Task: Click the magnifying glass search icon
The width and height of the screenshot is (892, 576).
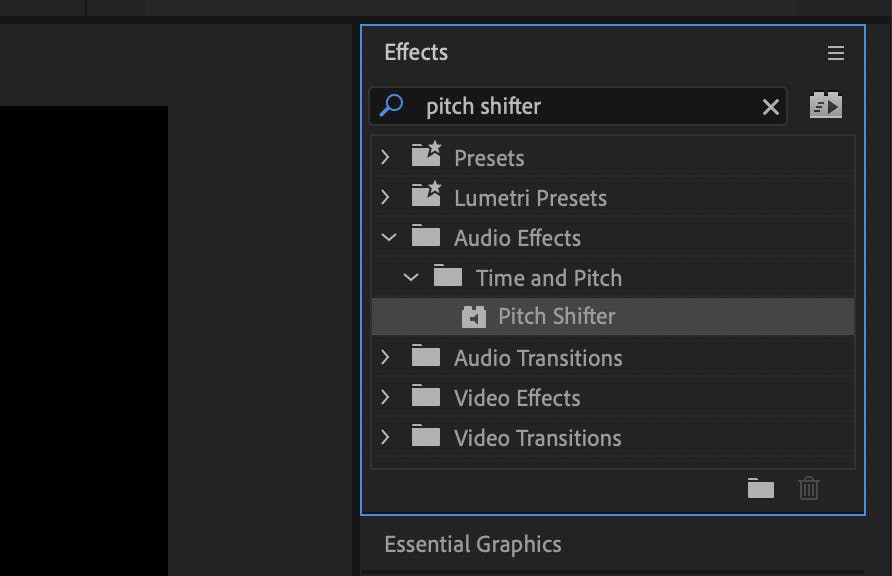Action: coord(391,106)
